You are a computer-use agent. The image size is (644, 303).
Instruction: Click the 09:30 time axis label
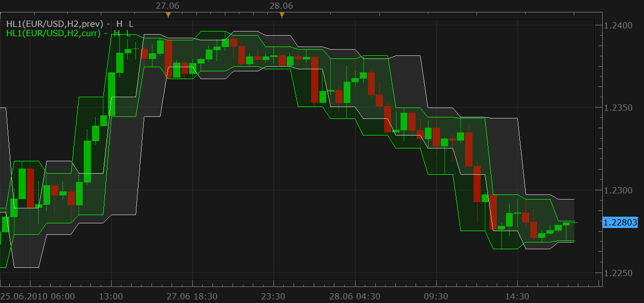point(436,296)
